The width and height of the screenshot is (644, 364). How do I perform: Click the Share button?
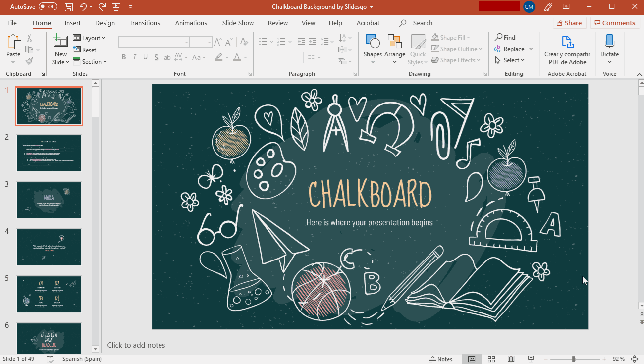[569, 23]
